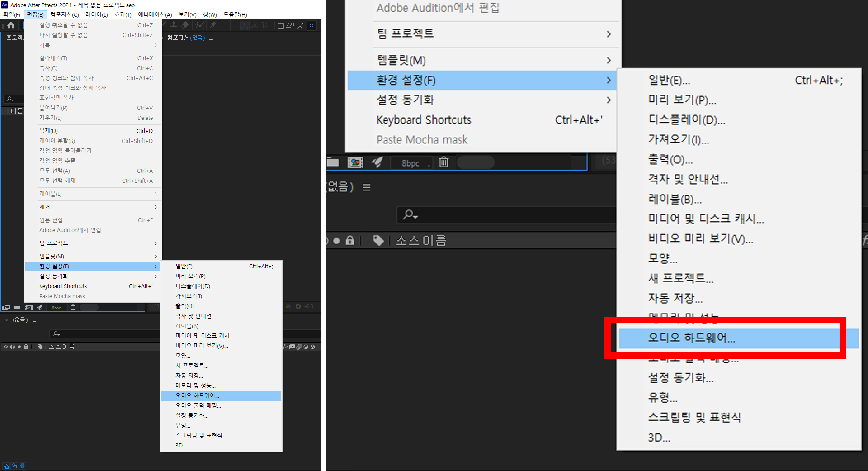This screenshot has height=471, width=868.
Task: Open the 파일(F) menu
Action: [x=11, y=14]
